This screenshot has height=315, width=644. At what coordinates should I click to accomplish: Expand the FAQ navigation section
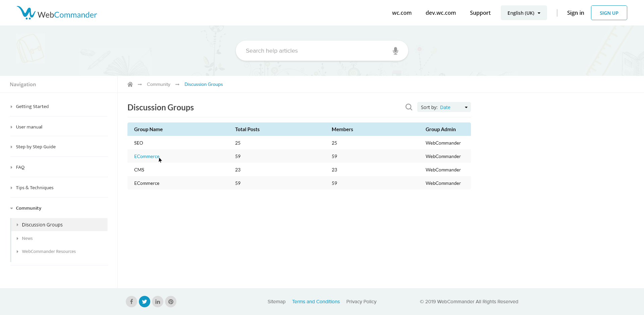click(20, 167)
